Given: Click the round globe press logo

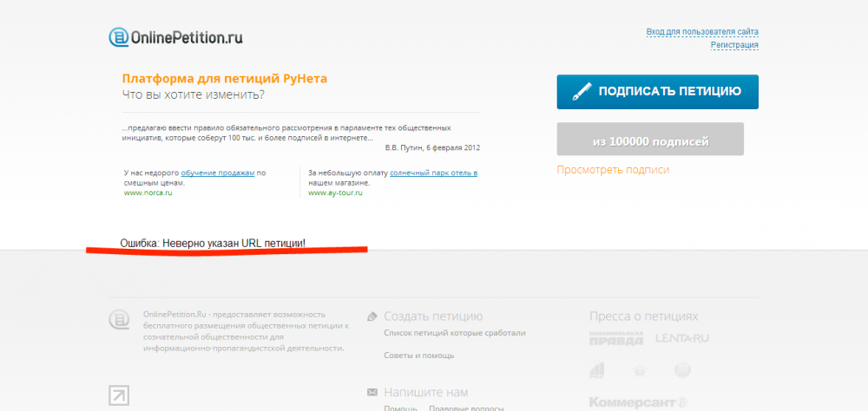Looking at the screenshot, I should click(x=682, y=370).
